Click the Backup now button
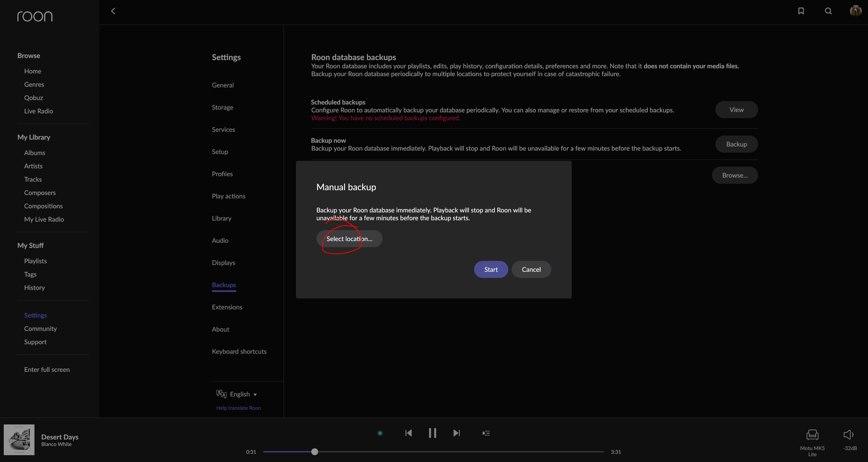Viewport: 868px width, 462px height. 737,144
